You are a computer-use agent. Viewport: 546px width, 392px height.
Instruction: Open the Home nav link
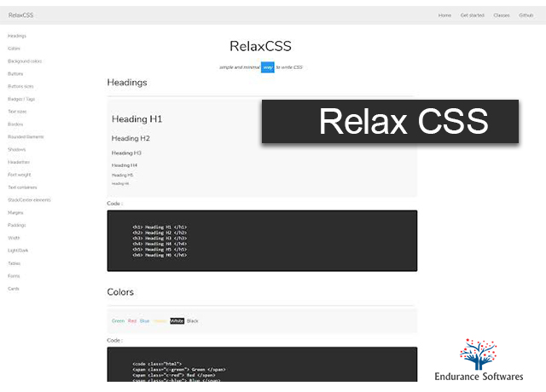(444, 15)
